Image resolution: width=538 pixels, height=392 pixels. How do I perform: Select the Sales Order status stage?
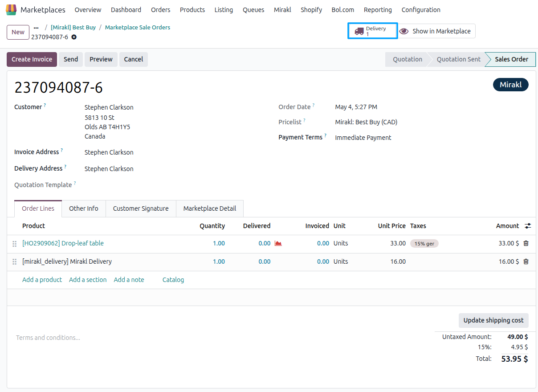[x=511, y=59]
